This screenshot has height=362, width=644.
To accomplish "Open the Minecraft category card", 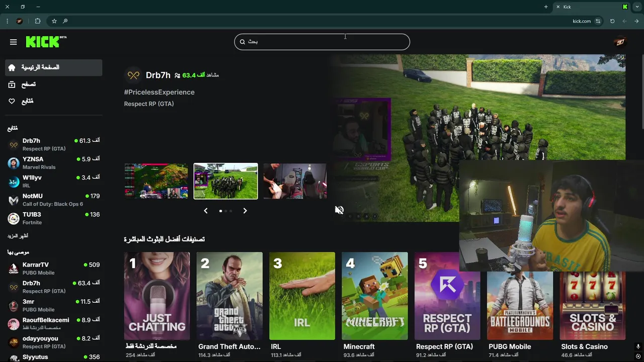I will coord(375,296).
